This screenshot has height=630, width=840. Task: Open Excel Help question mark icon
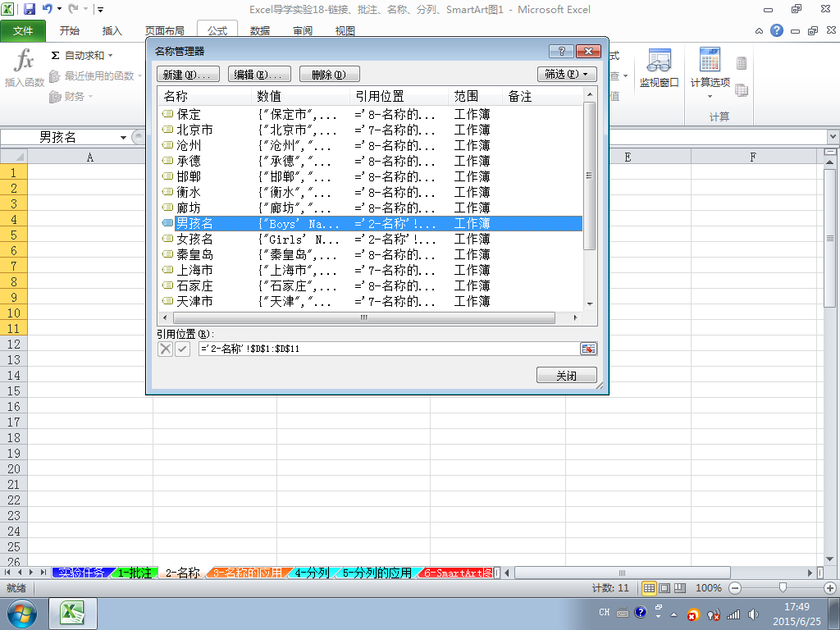[x=776, y=30]
